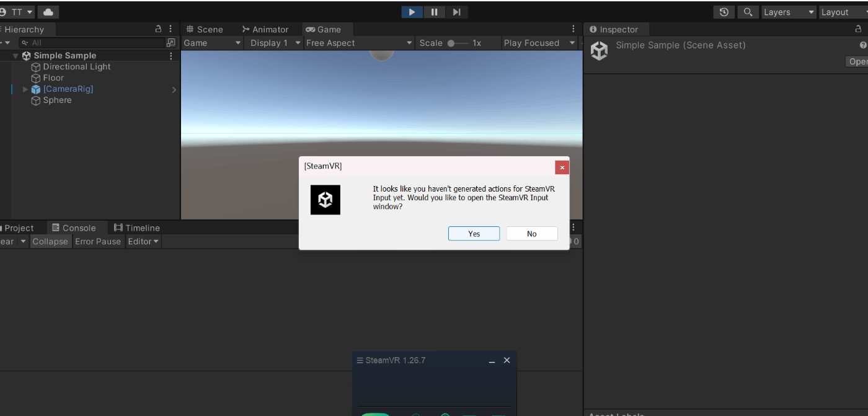Open the Simple Sample scene three-dot menu
The height and width of the screenshot is (416, 868).
[171, 56]
